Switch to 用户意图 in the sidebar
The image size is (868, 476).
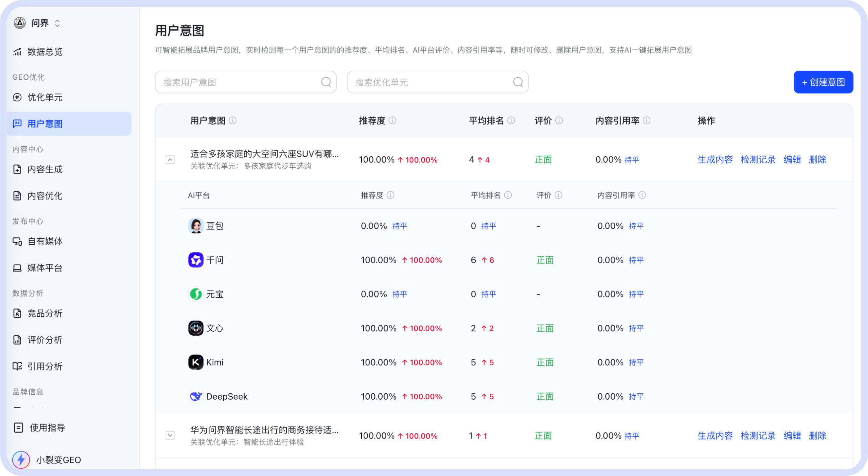tap(45, 124)
